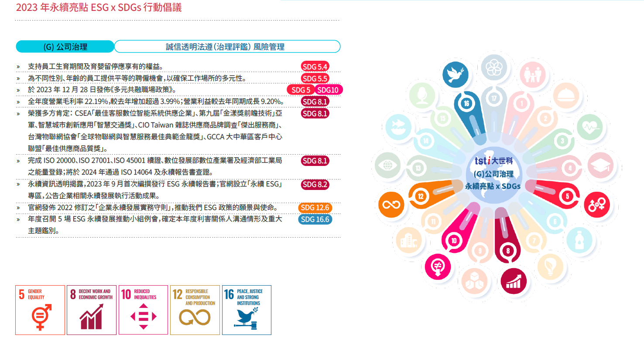Click 永續亮點 x SDGs text in wheel center
644x352 pixels.
pyautogui.click(x=493, y=185)
